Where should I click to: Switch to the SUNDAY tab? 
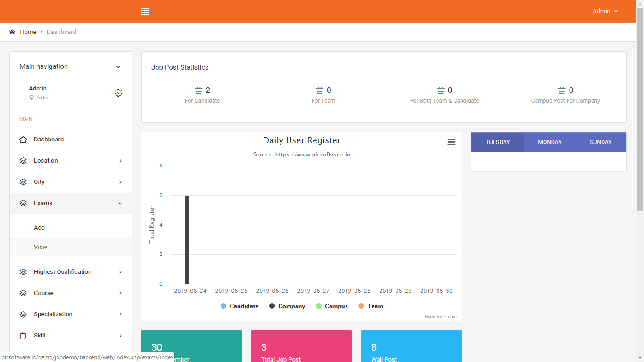click(601, 142)
